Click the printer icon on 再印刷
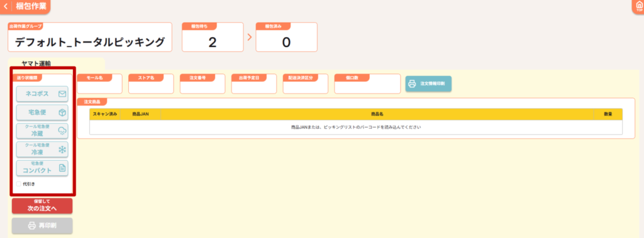644x238 pixels. point(31,225)
